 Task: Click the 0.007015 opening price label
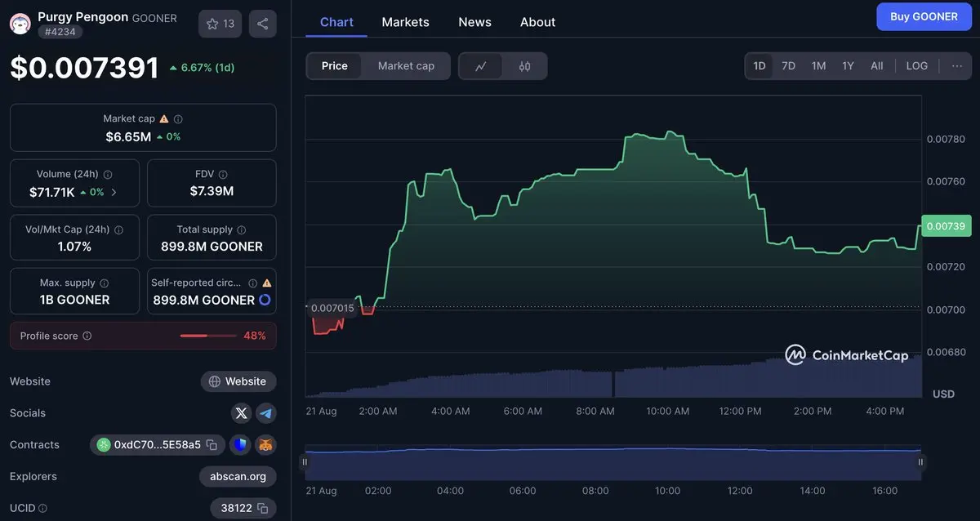click(332, 308)
